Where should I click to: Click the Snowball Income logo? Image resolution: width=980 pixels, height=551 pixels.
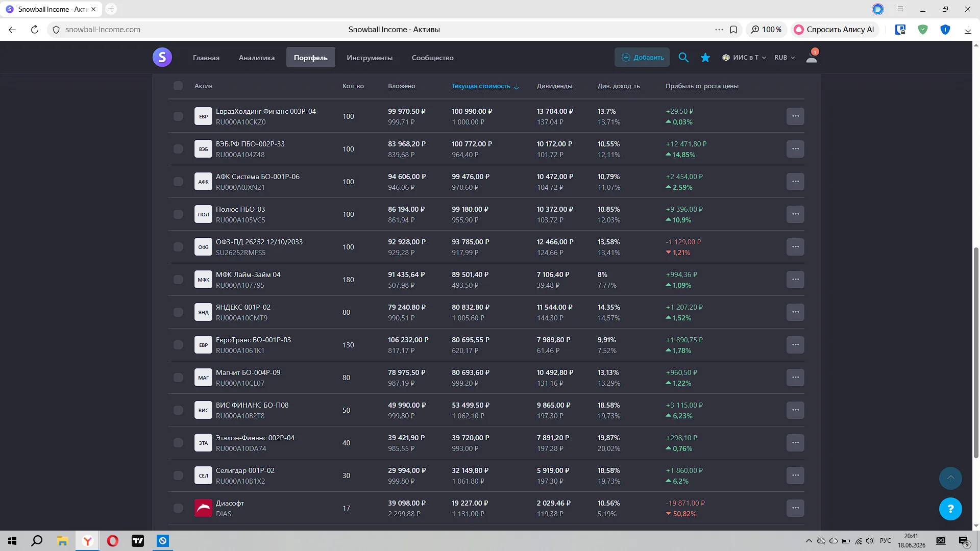coord(162,57)
